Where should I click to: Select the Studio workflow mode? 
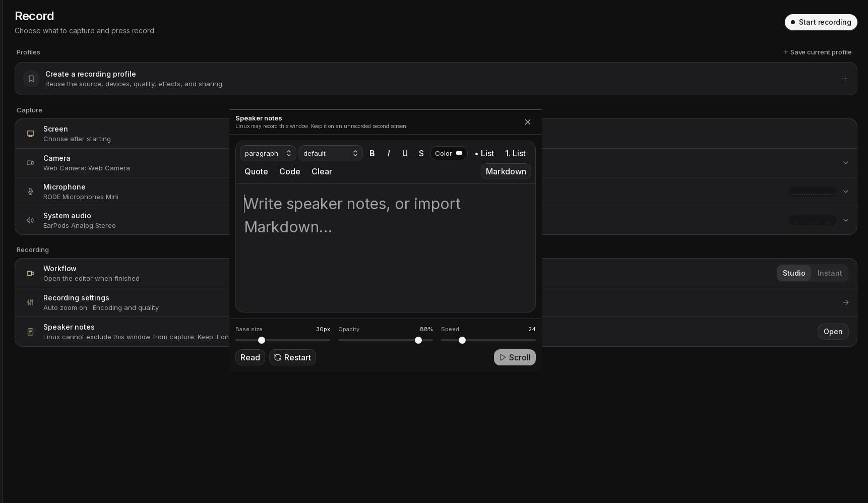[x=794, y=273]
